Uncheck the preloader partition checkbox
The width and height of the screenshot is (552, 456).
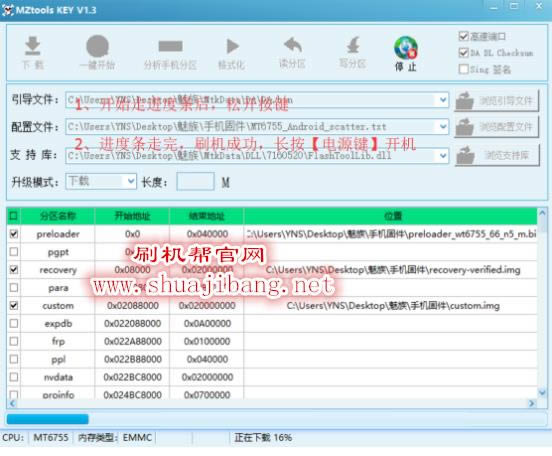pyautogui.click(x=14, y=234)
